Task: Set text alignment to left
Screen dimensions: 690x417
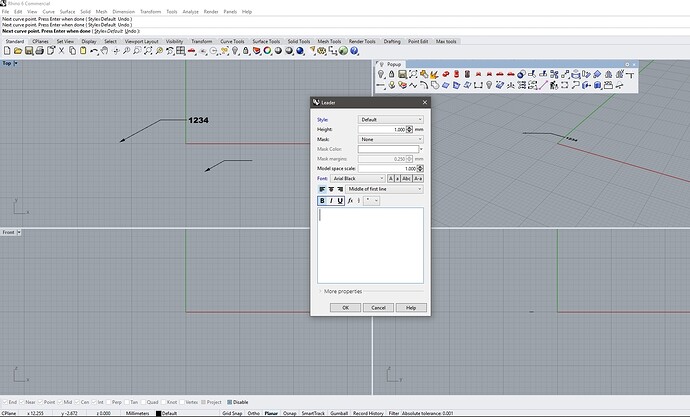Action: point(322,189)
